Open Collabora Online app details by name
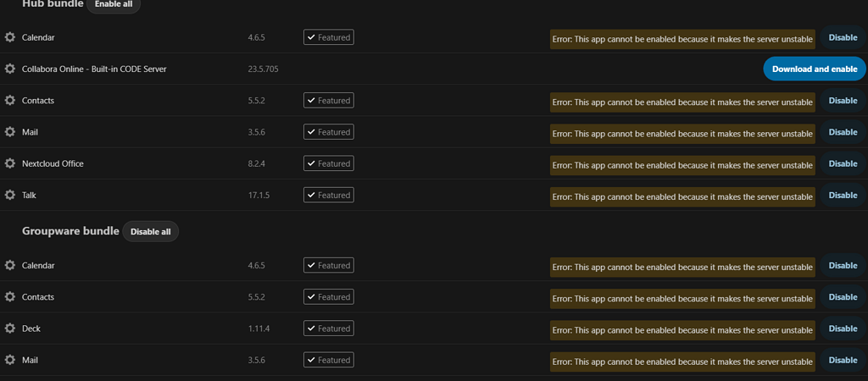This screenshot has height=381, width=868. (94, 69)
